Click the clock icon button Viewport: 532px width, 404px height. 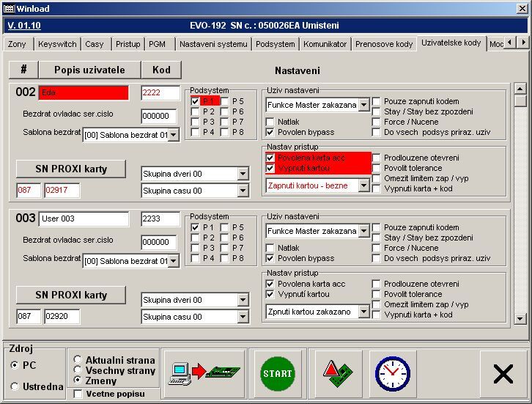click(392, 373)
